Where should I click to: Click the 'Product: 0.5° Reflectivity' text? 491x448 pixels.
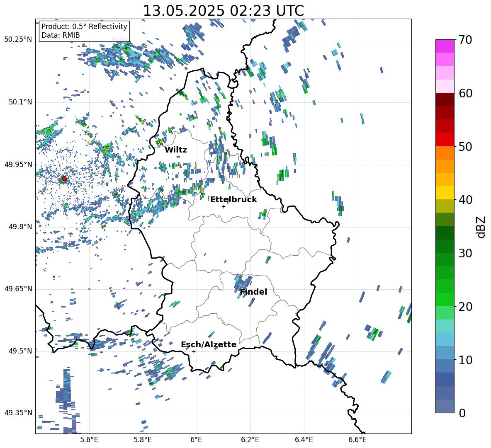(84, 27)
